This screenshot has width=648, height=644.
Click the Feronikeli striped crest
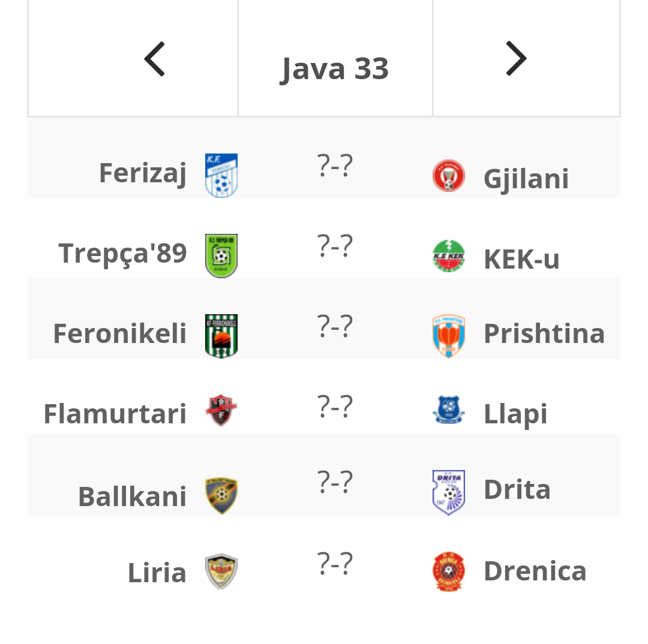[221, 336]
